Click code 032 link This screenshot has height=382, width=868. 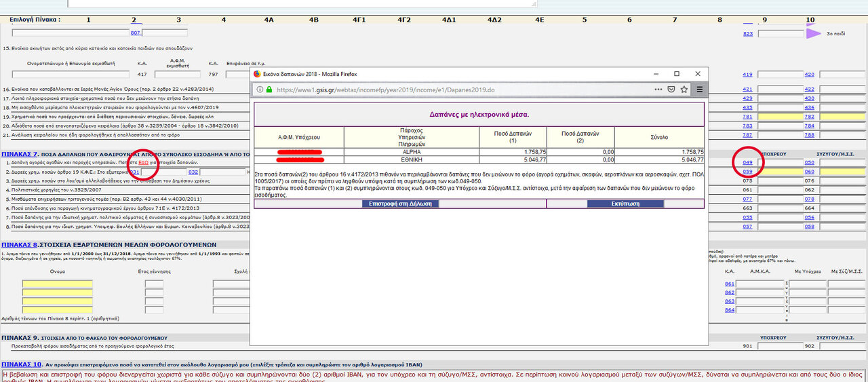point(193,172)
